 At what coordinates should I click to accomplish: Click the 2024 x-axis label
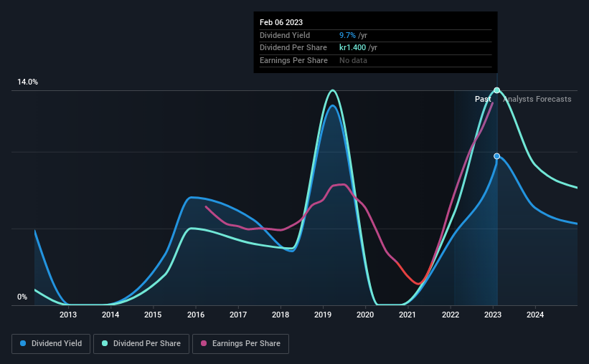pos(535,315)
